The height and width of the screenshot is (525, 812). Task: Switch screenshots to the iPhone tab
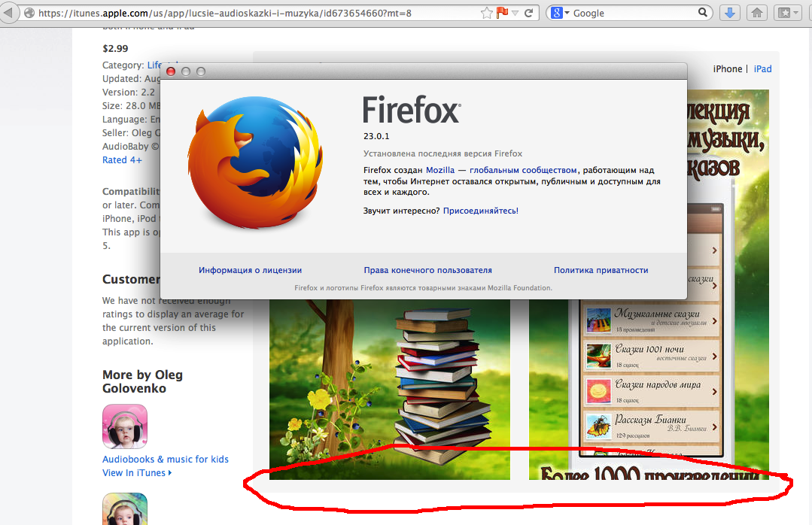pos(728,69)
